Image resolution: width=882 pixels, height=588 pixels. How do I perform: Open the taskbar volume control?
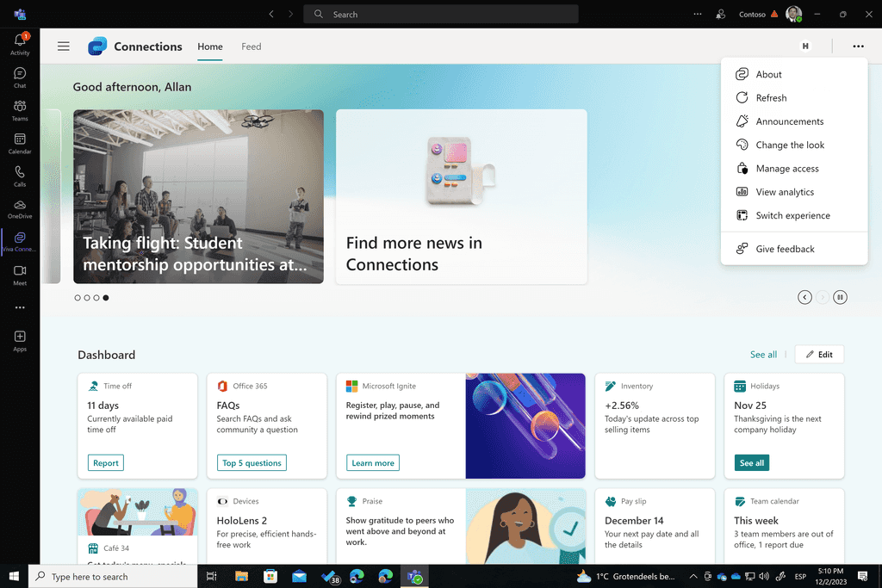pos(763,576)
